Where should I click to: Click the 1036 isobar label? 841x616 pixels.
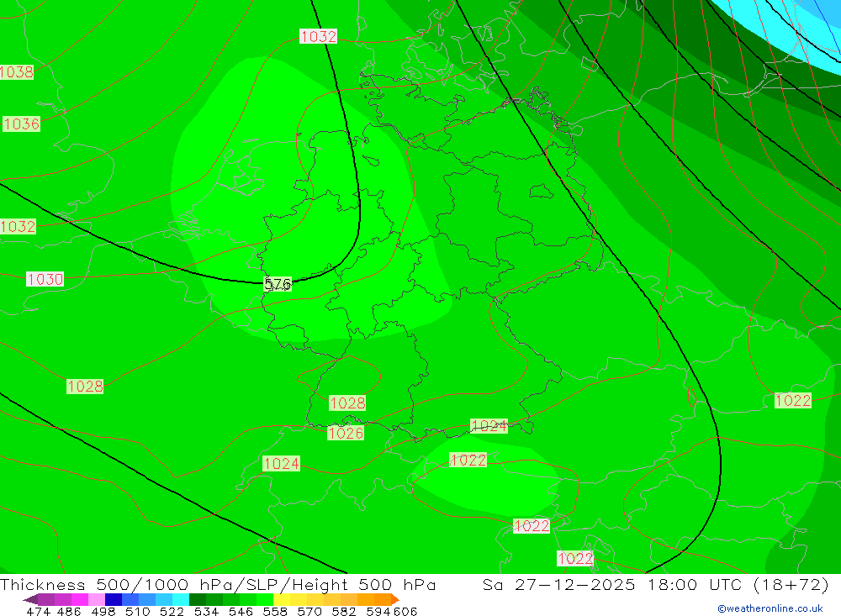(22, 124)
